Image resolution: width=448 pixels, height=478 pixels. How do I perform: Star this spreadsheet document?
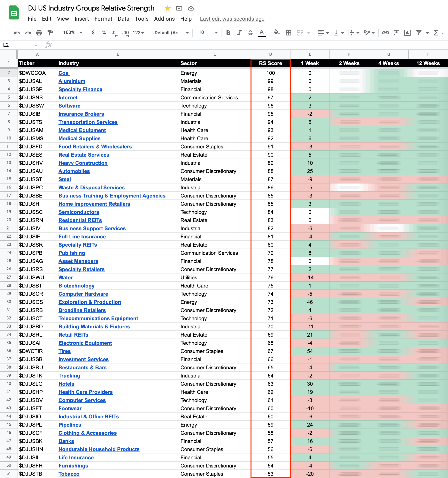click(167, 8)
